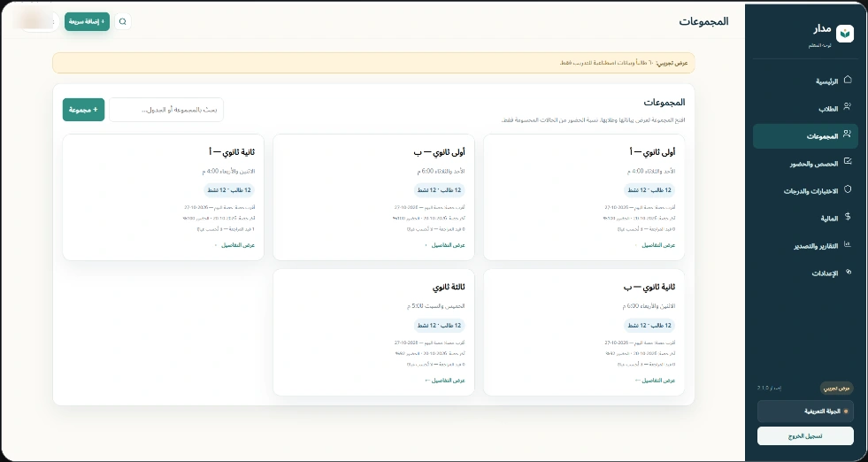Viewport: 868px width, 462px height.
Task: Open الاختبارات والدرجات using its shield icon
Action: click(848, 190)
